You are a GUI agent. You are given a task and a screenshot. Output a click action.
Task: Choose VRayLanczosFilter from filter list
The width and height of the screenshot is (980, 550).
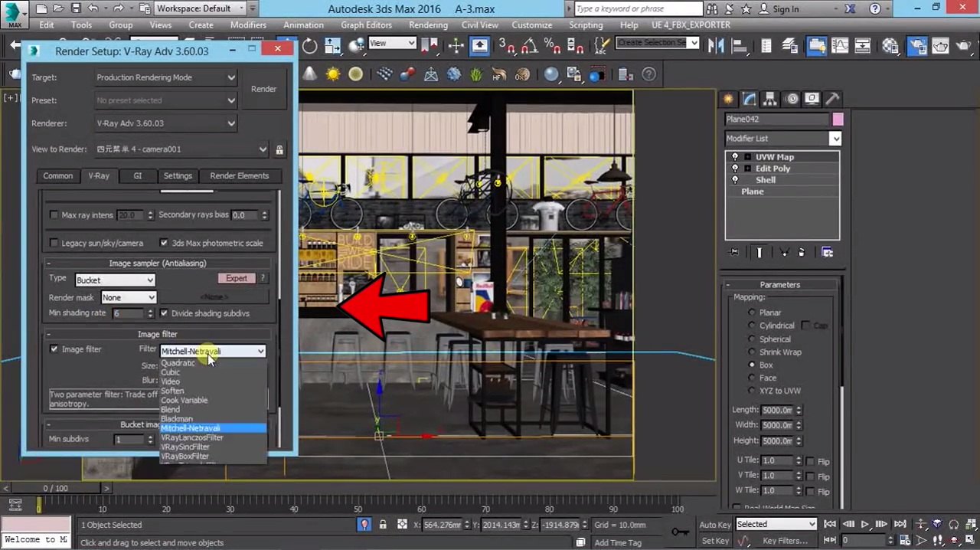click(192, 437)
